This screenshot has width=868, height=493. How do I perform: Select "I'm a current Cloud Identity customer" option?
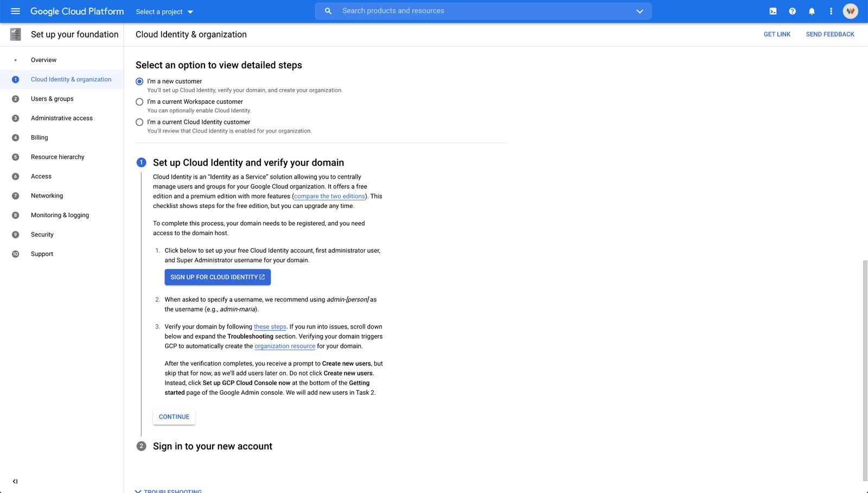click(x=139, y=122)
